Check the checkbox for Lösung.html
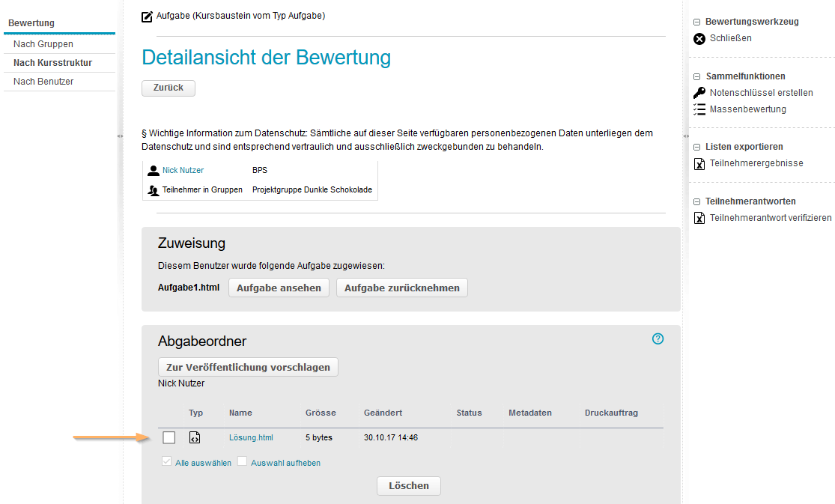This screenshot has height=504, width=835. coord(168,437)
